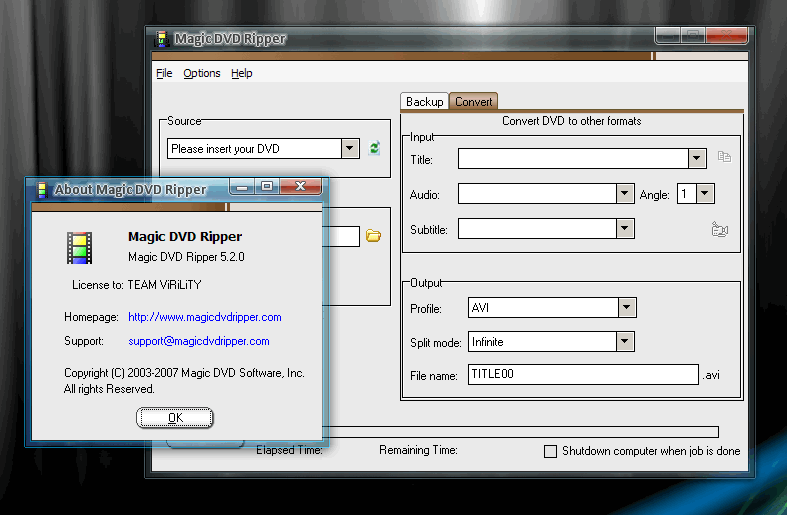Open the destination folder browse icon
This screenshot has width=787, height=515.
pos(373,236)
